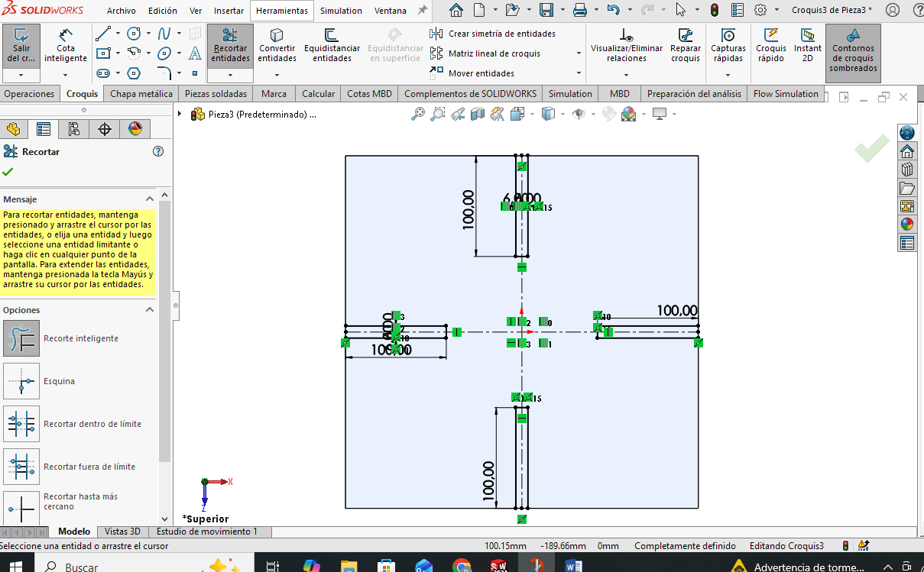Viewport: 924px width, 572px height.
Task: Select the Straight Slot tool
Action: point(103,74)
